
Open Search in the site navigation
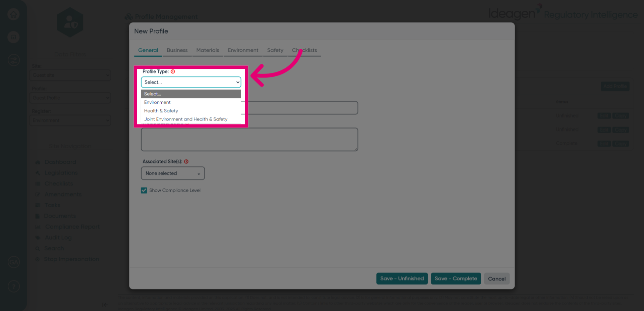click(x=54, y=248)
